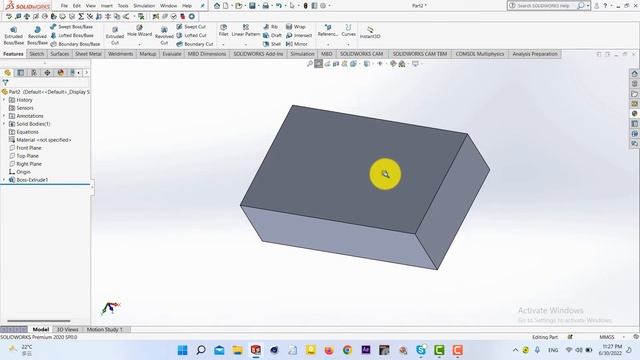Select the Mirror feature
This screenshot has width=640, height=360.
coord(297,44)
